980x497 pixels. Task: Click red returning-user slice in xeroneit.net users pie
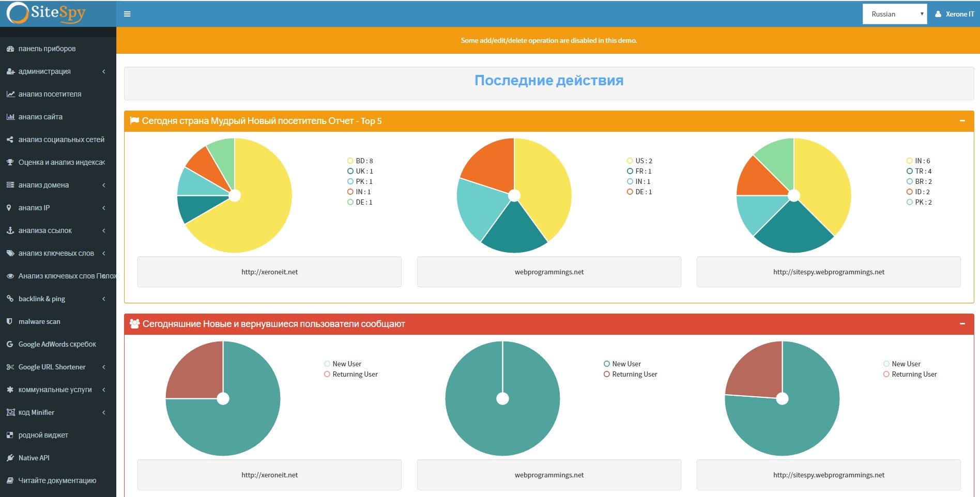coord(199,375)
